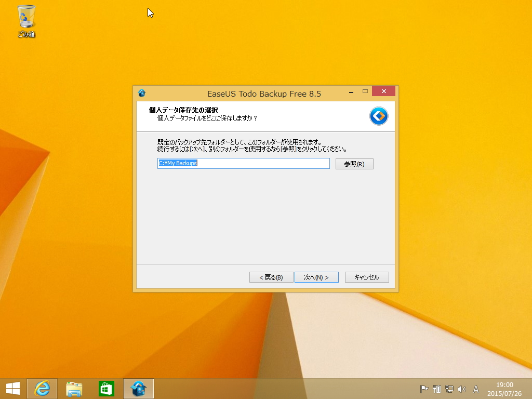
Task: Click the EaseUS diamond logo in wizard header
Action: (x=379, y=116)
